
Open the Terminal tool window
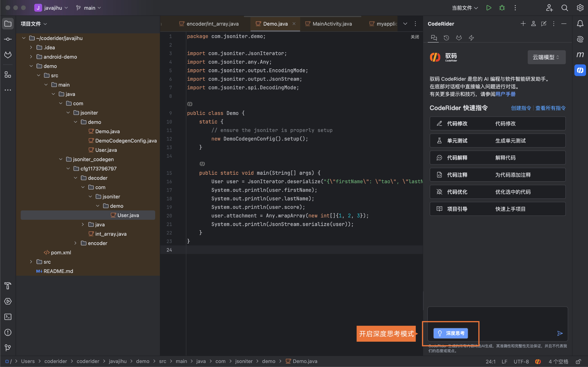pos(8,317)
